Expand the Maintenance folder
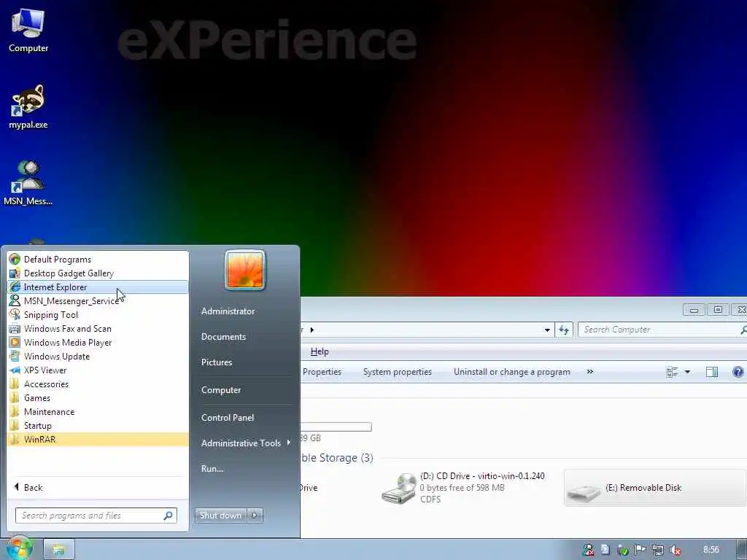Viewport: 747px width, 560px height. point(98,411)
